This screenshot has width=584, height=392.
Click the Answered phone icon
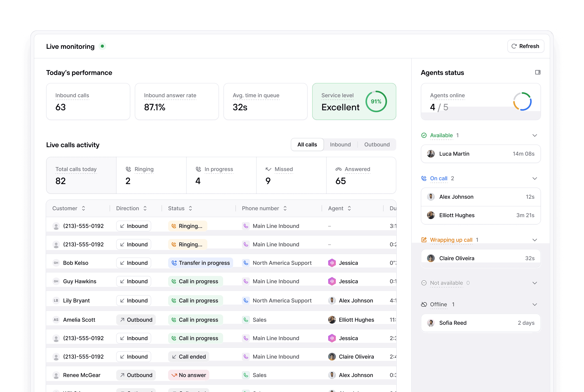pos(338,169)
